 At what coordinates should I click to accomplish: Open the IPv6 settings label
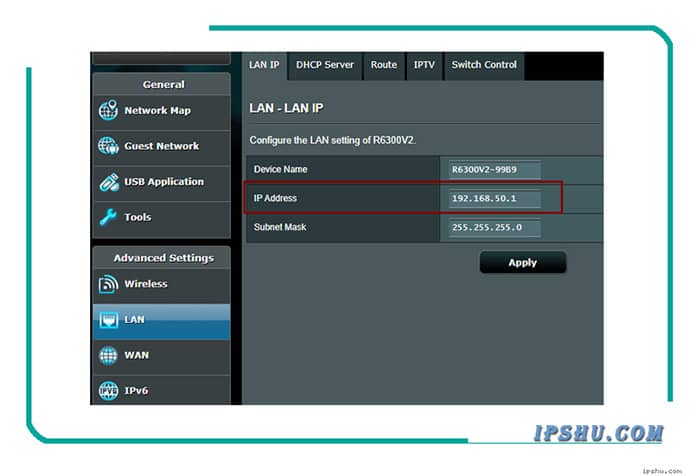pyautogui.click(x=136, y=391)
